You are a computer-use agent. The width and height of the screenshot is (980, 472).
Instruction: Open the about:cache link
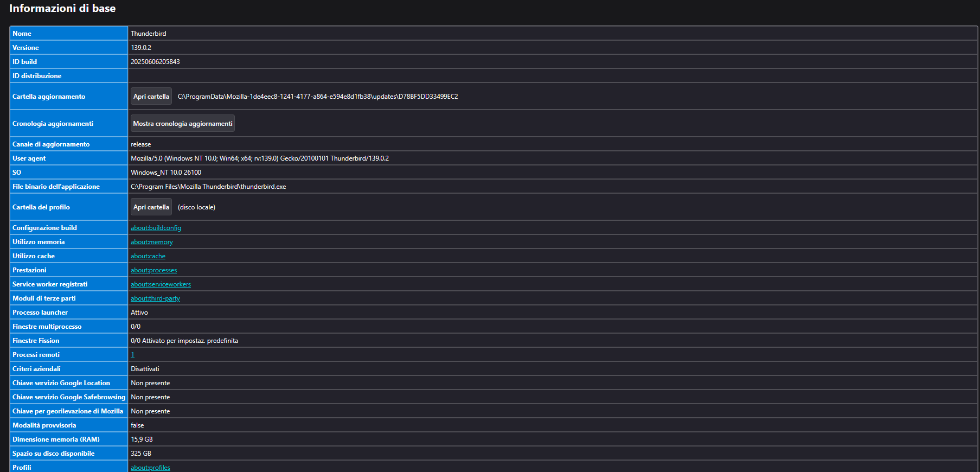148,256
